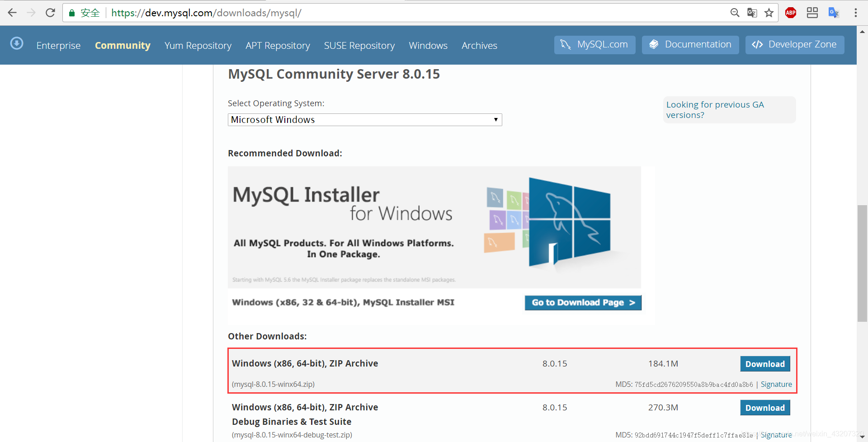The width and height of the screenshot is (868, 442).
Task: Switch to the Windows tab
Action: point(428,45)
